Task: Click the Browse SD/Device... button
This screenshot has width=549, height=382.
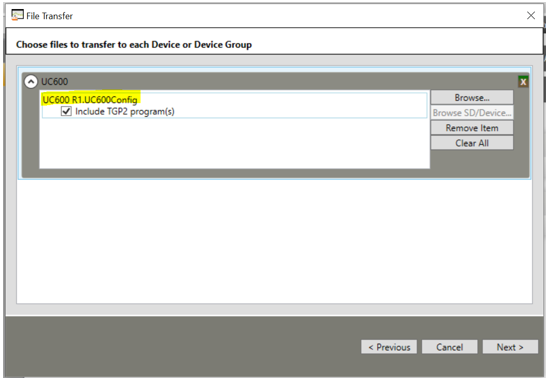Action: click(472, 113)
